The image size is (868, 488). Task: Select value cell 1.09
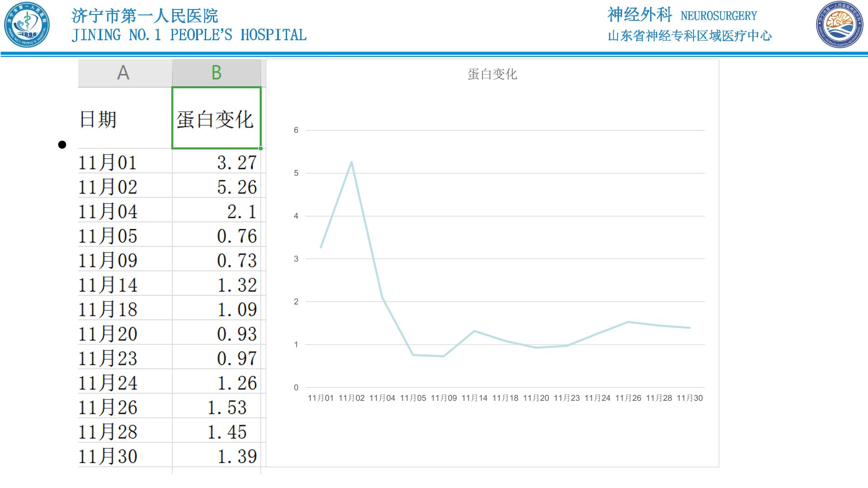tap(217, 308)
